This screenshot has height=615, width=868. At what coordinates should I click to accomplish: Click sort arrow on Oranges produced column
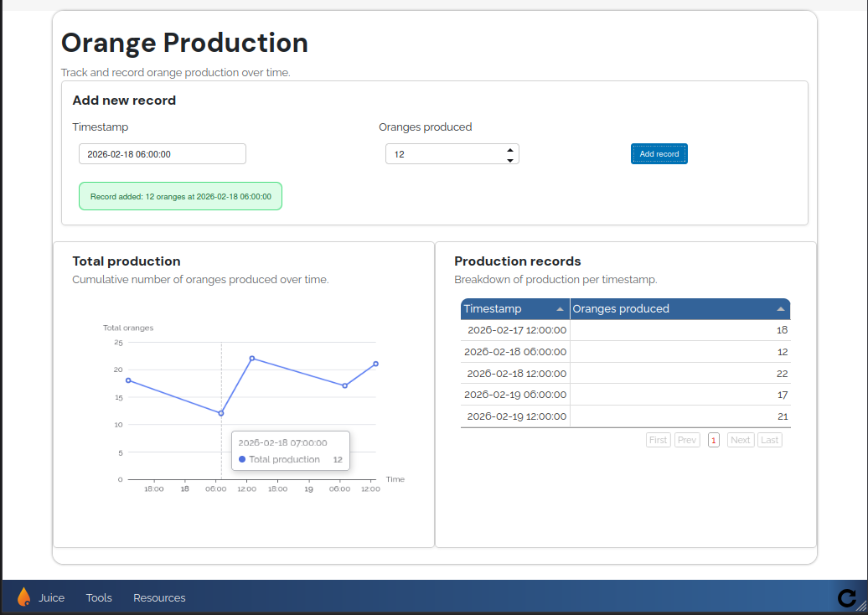tap(779, 308)
